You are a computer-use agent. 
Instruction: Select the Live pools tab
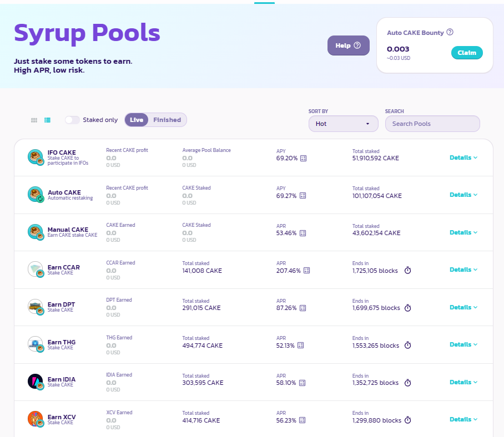coord(137,120)
